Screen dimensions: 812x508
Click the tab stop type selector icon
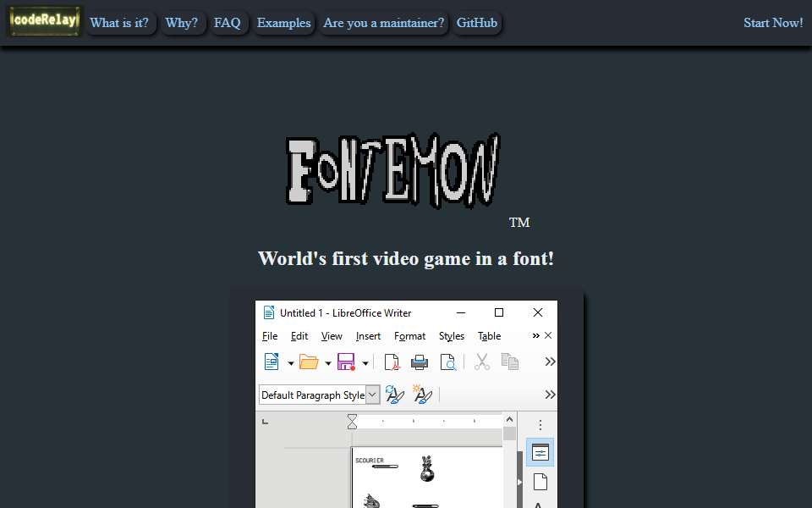click(265, 422)
